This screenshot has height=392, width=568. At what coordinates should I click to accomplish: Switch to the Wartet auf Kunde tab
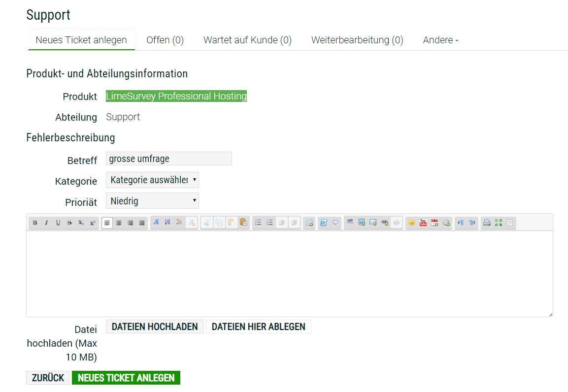click(247, 40)
